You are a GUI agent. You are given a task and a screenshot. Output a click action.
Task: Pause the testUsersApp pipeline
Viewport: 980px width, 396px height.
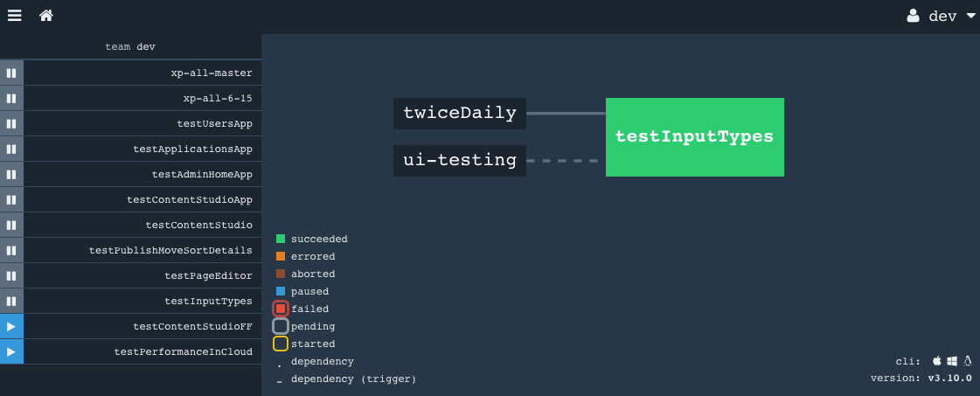pos(11,123)
